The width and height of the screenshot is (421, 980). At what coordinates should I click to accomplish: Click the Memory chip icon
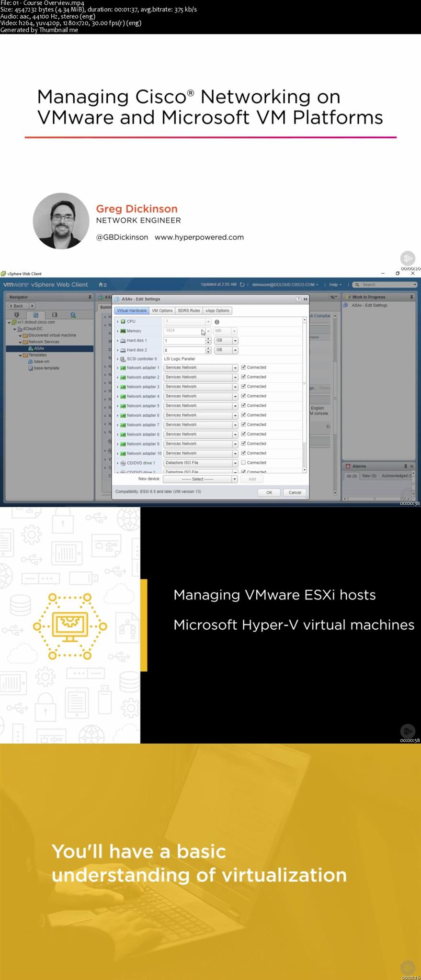click(123, 331)
